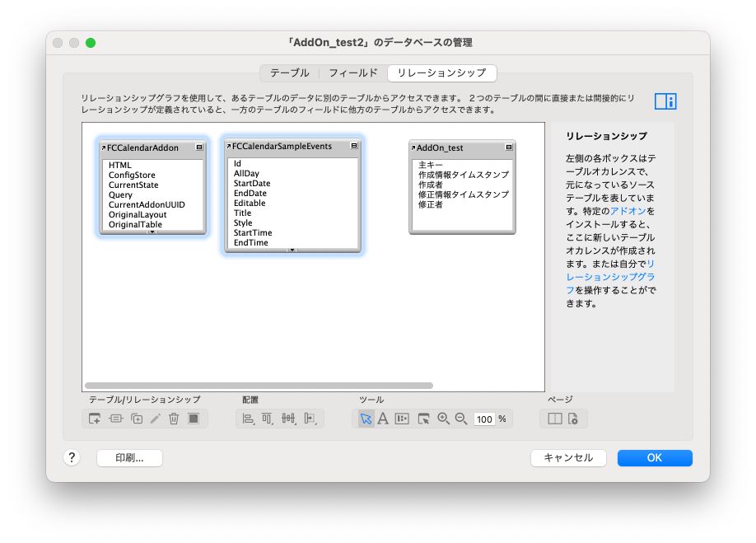Viewport: 756px width, 543px height.
Task: Open the アドオン link in side panel
Action: [x=628, y=211]
